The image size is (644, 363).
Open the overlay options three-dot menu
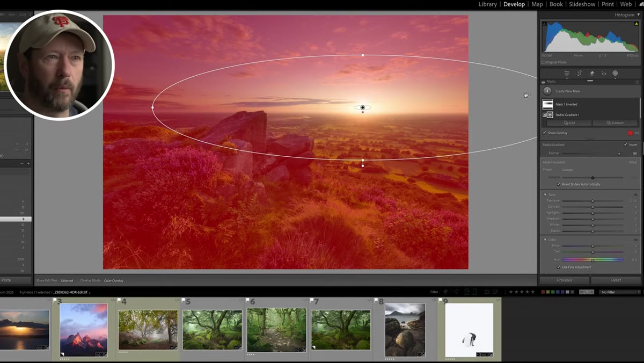click(637, 133)
